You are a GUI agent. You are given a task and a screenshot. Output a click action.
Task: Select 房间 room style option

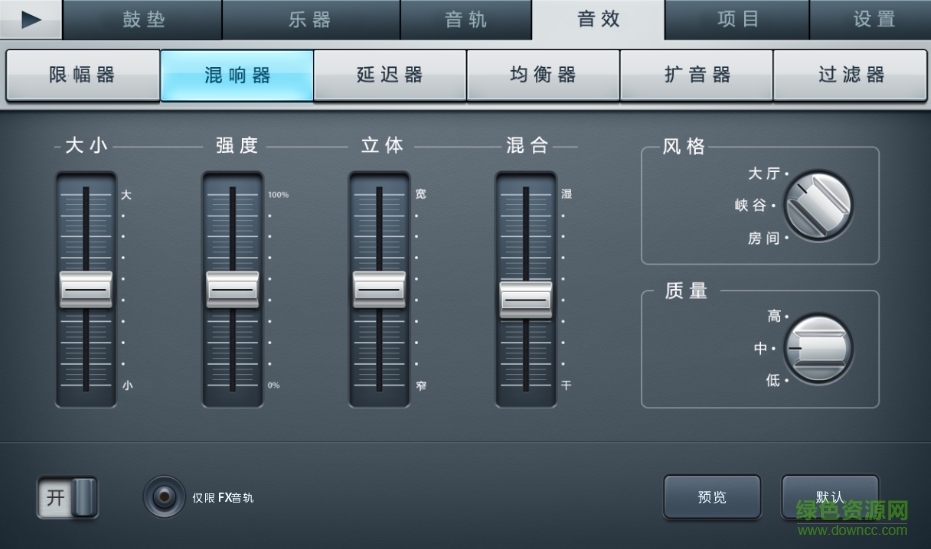click(x=765, y=238)
